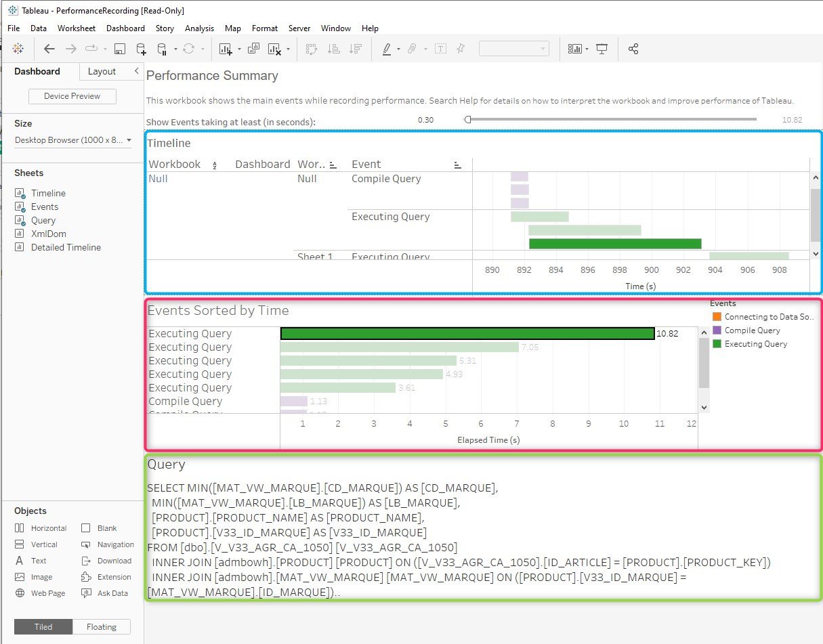Open the dashboard Size dropdown

tap(73, 140)
